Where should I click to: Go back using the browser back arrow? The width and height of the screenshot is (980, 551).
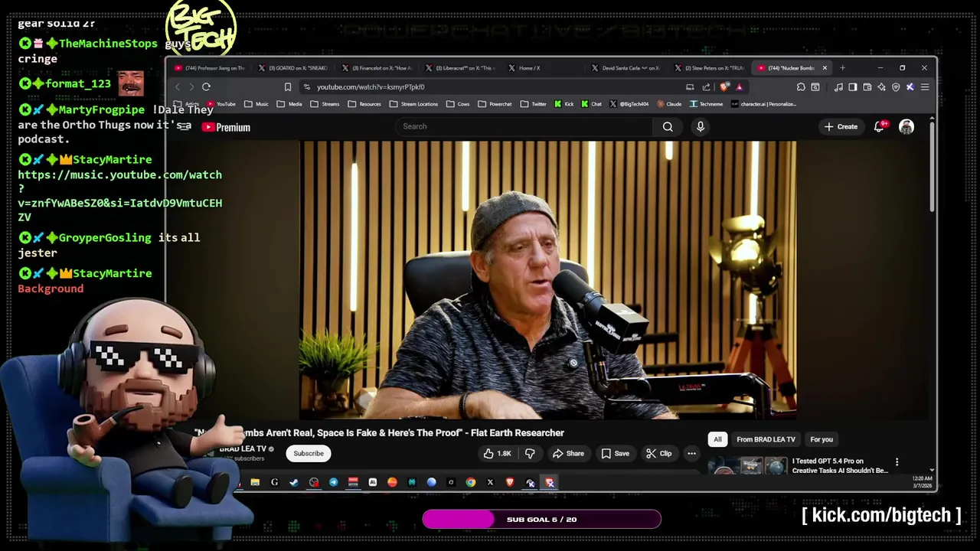[178, 87]
